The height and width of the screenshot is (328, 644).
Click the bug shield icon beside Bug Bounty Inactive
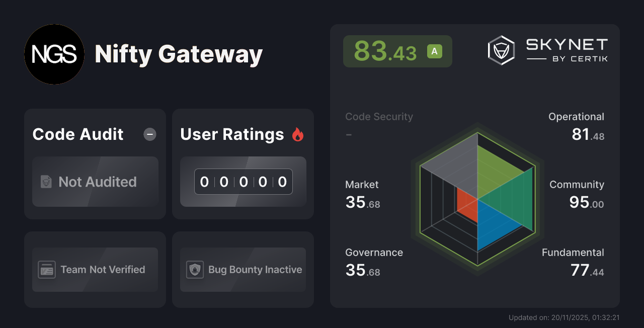195,270
